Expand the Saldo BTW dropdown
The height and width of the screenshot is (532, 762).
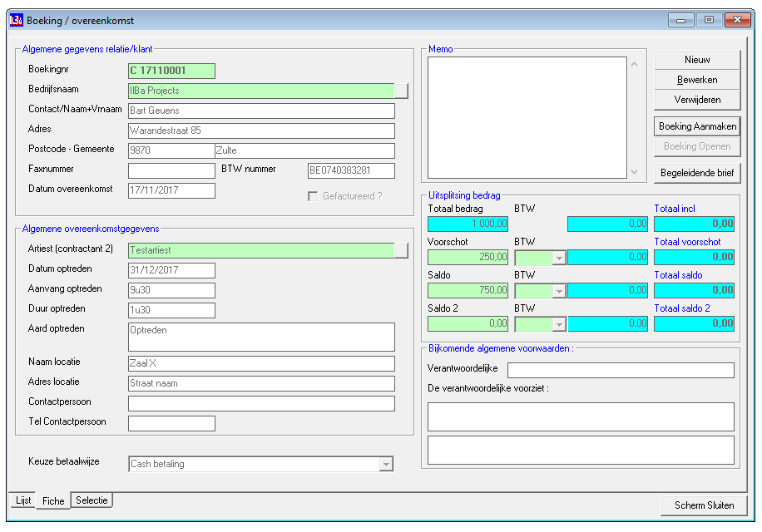pyautogui.click(x=559, y=291)
